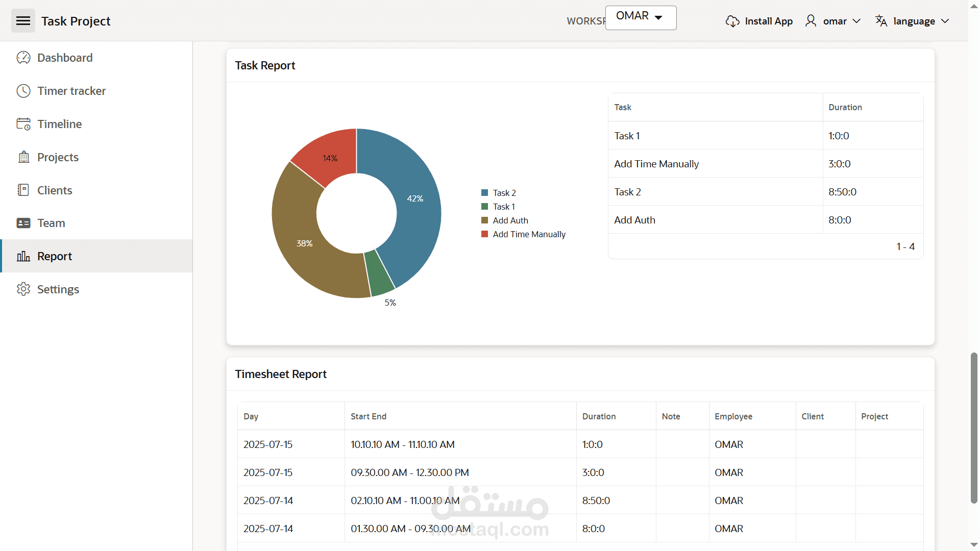Click the Install App cloud download icon

coord(732,21)
